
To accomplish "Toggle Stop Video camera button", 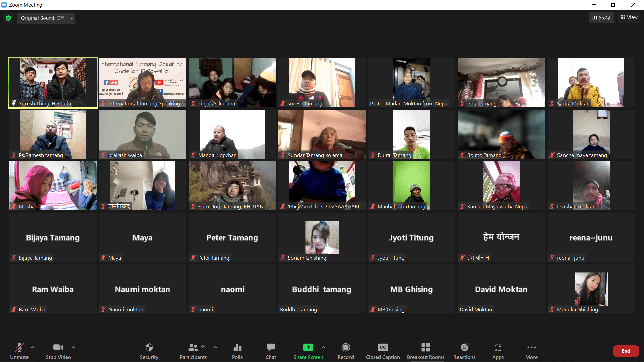I will (58, 347).
